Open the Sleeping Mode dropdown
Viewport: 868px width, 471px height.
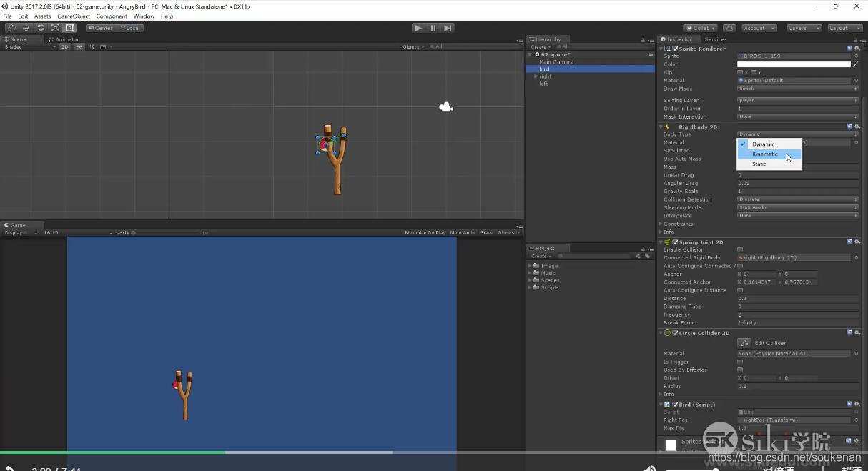(x=798, y=207)
